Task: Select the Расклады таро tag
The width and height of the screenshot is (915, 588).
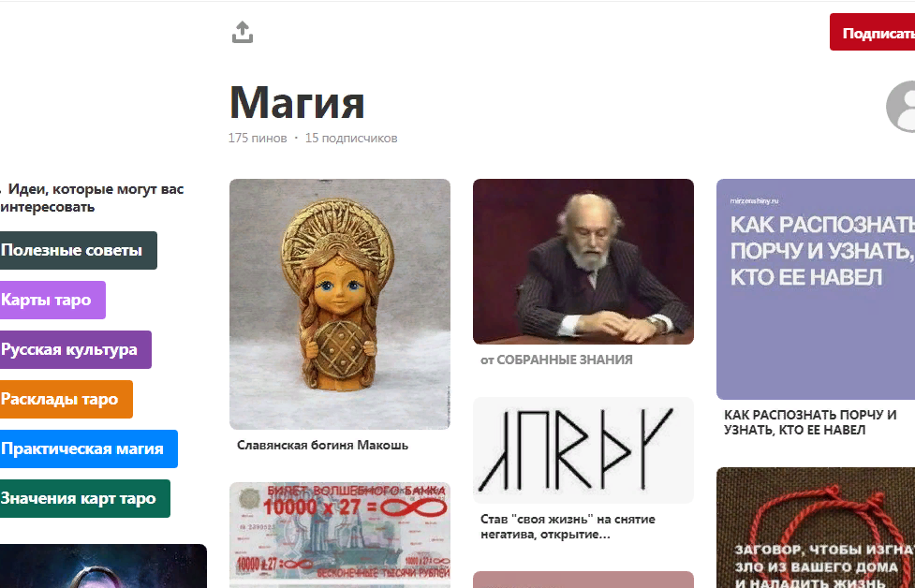Action: [66, 399]
